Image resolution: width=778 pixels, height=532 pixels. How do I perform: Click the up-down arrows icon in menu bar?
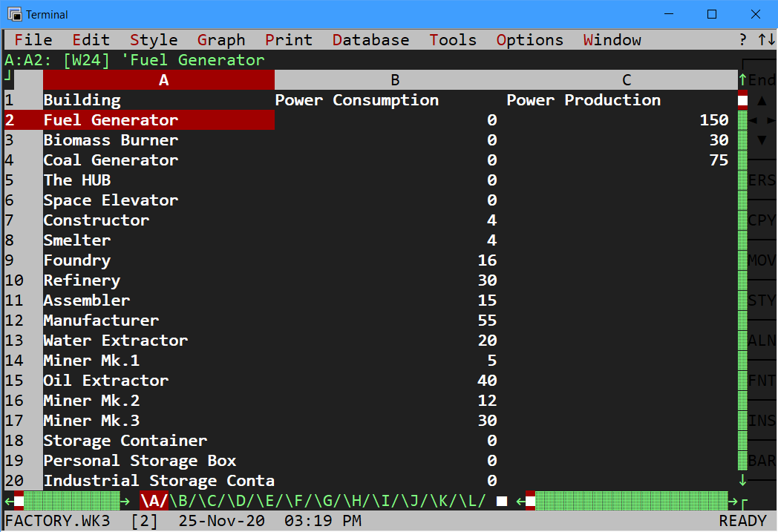[767, 39]
